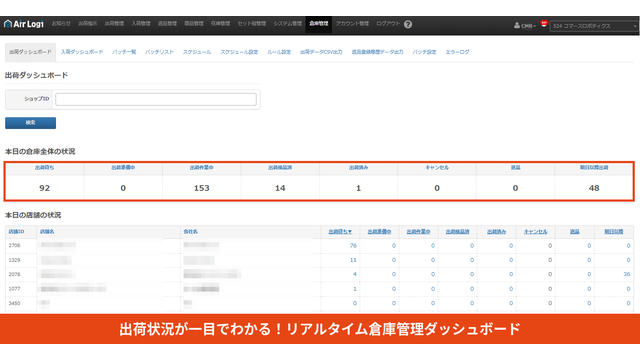This screenshot has width=640, height=360.
Task: Open the help question mark icon
Action: pyautogui.click(x=408, y=24)
